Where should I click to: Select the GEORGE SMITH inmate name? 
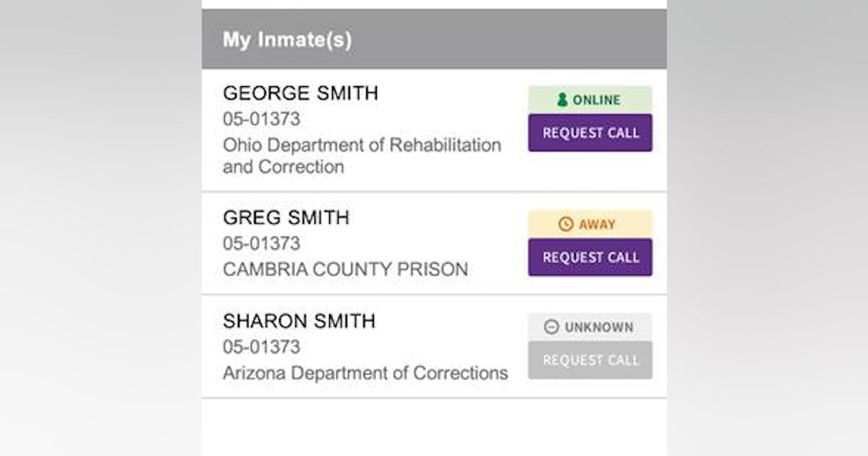300,93
